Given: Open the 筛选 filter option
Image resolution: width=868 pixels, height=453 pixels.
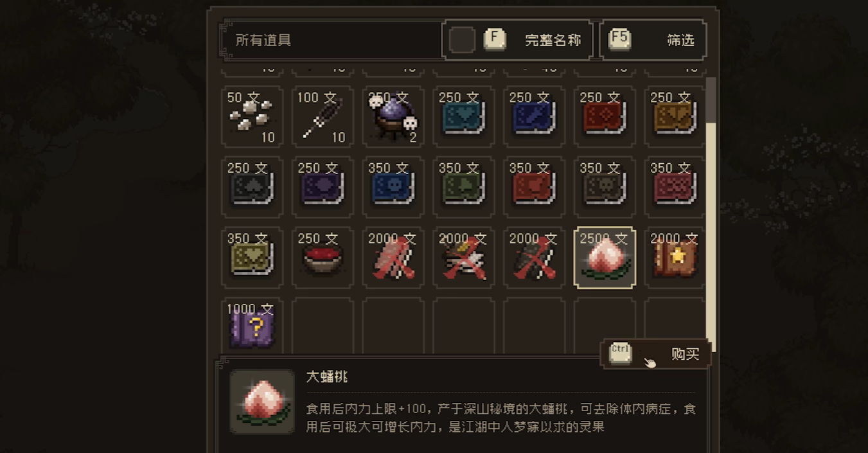Looking at the screenshot, I should tap(653, 40).
